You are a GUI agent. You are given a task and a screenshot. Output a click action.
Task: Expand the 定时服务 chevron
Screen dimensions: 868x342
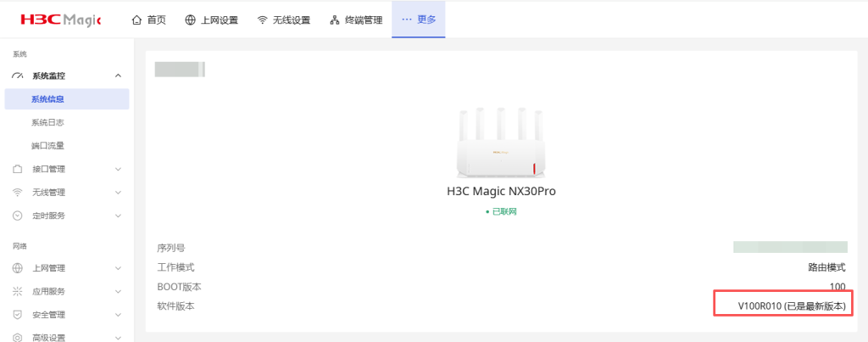click(x=118, y=216)
